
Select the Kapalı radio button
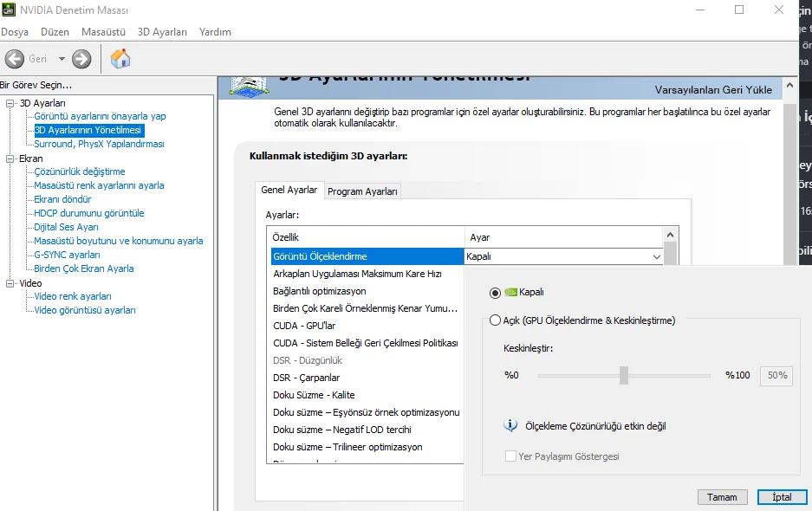pos(495,293)
